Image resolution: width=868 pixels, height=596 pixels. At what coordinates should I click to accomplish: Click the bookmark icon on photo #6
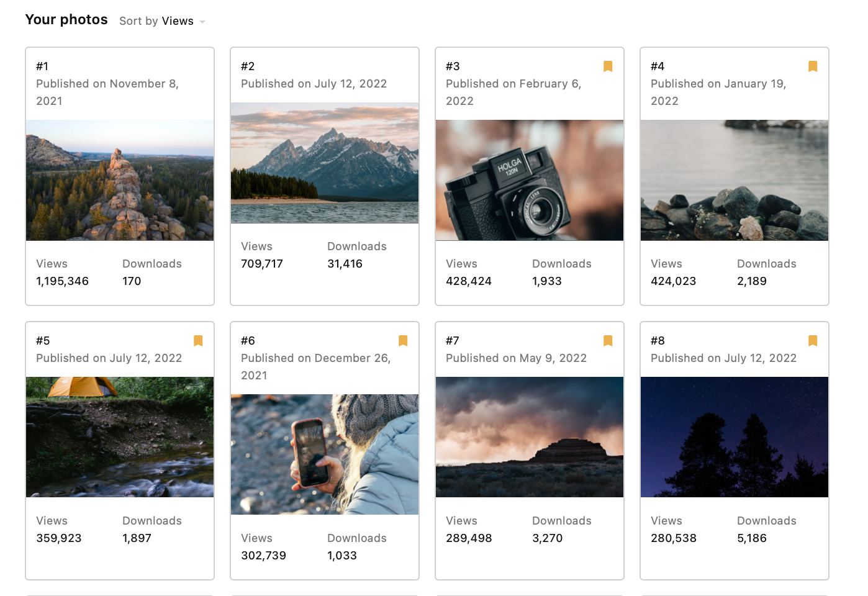(403, 341)
